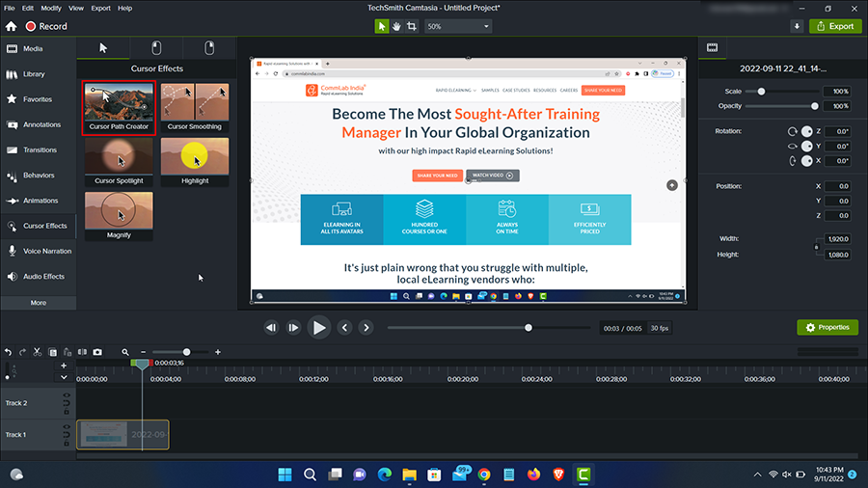The width and height of the screenshot is (868, 488).
Task: Select the Crop tool
Action: pyautogui.click(x=411, y=26)
